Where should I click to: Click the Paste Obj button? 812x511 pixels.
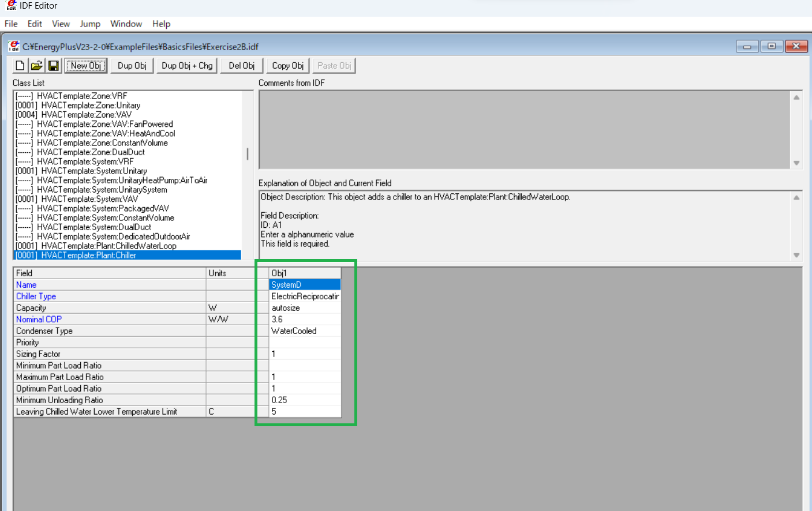[334, 66]
